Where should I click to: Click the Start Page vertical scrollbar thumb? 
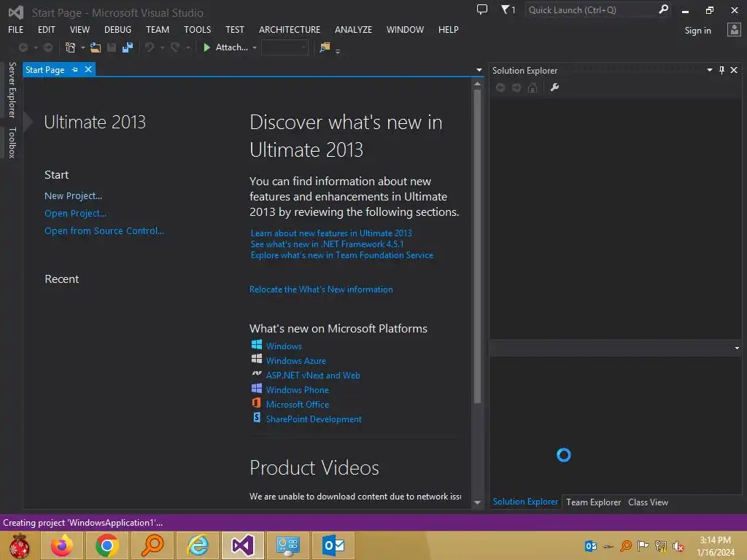477,246
